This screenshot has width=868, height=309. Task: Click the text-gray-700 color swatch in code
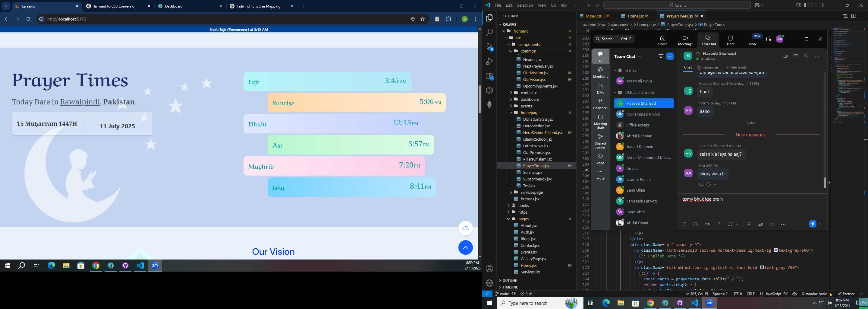click(762, 267)
